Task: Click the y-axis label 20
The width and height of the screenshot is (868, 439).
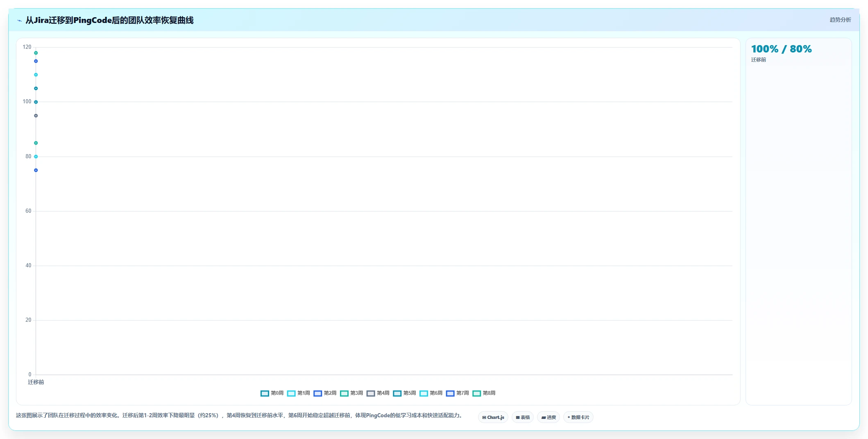Action: 28,320
